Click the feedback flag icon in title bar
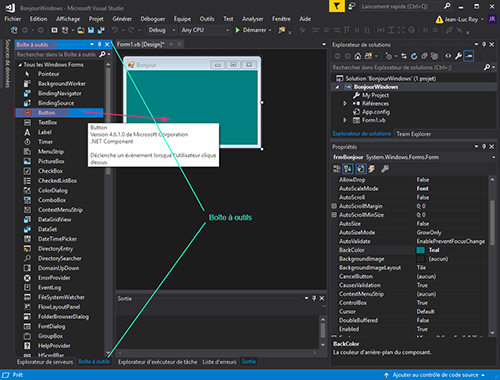Image resolution: width=500 pixels, height=380 pixels. (337, 6)
